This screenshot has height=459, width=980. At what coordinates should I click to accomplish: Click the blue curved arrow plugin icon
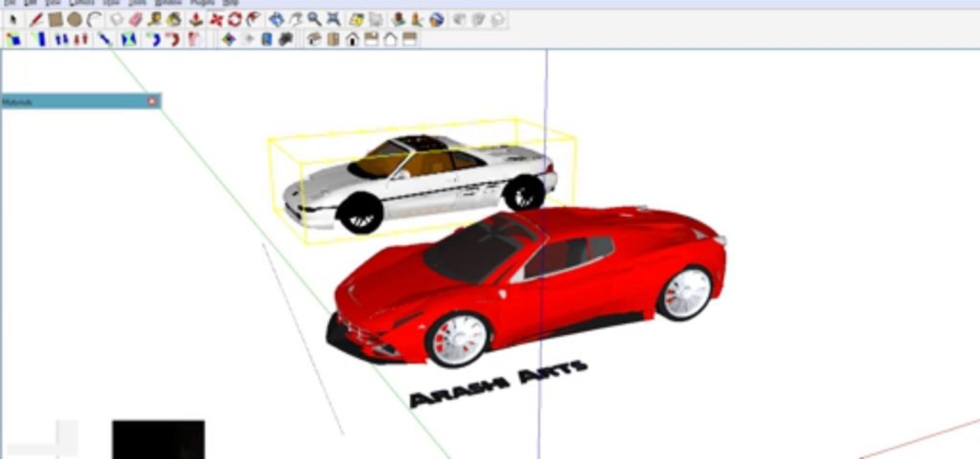click(153, 40)
